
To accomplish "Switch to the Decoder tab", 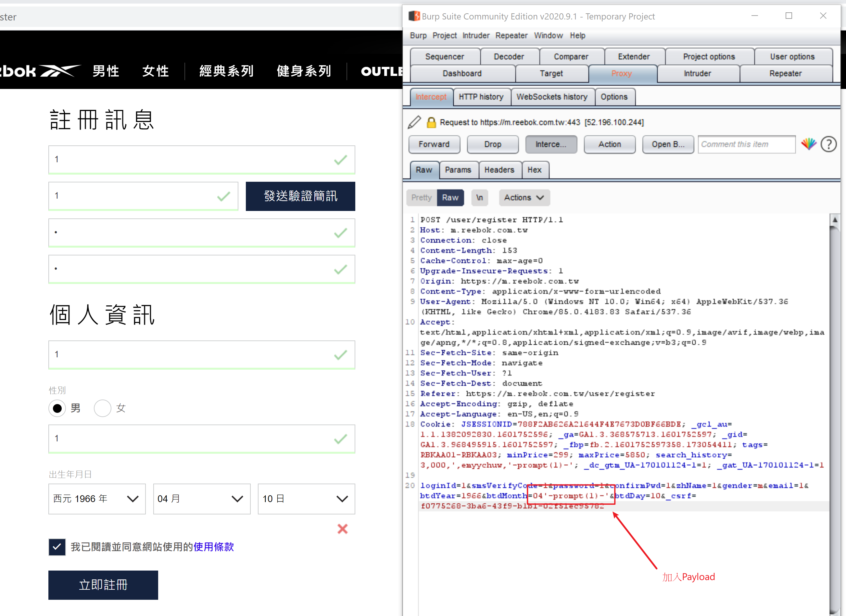I will tap(509, 57).
